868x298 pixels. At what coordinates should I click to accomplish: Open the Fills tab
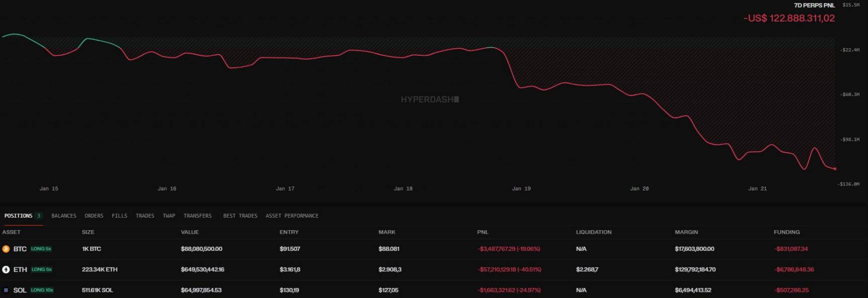[120, 216]
